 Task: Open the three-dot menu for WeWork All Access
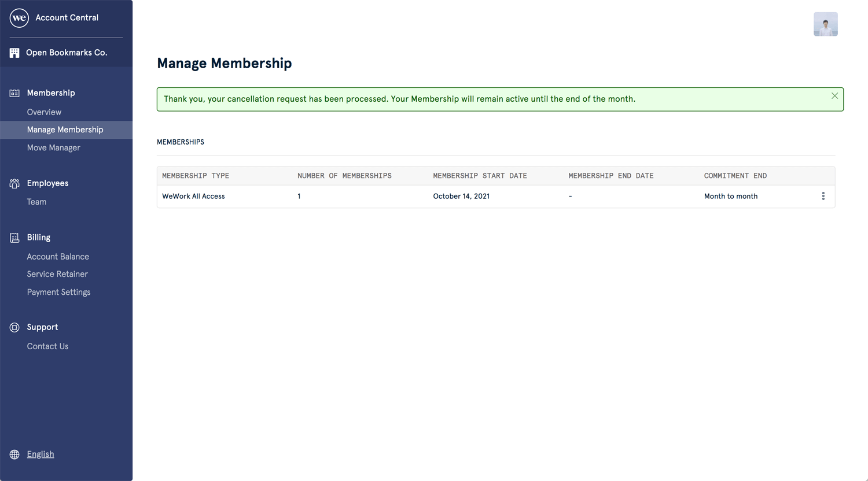[x=823, y=196]
